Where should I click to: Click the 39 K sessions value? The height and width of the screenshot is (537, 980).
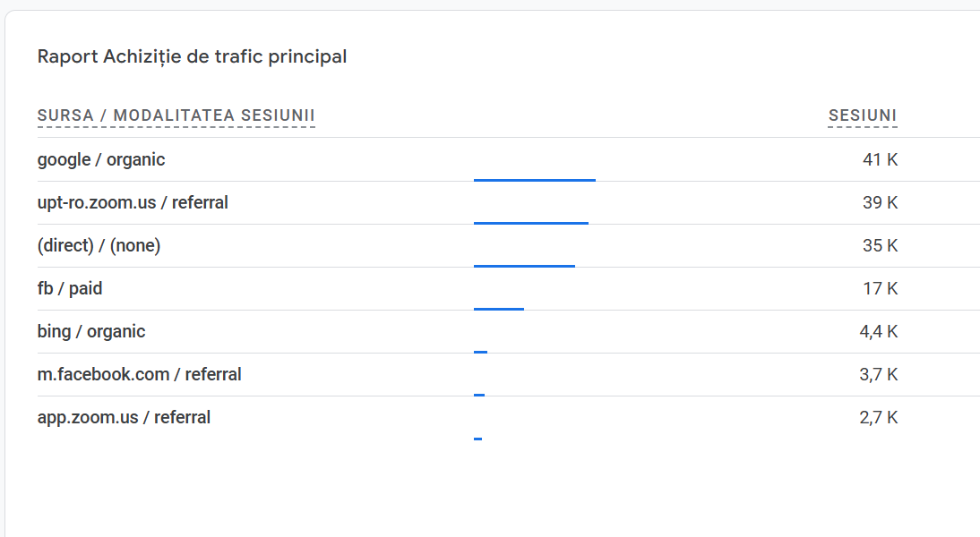tap(880, 203)
